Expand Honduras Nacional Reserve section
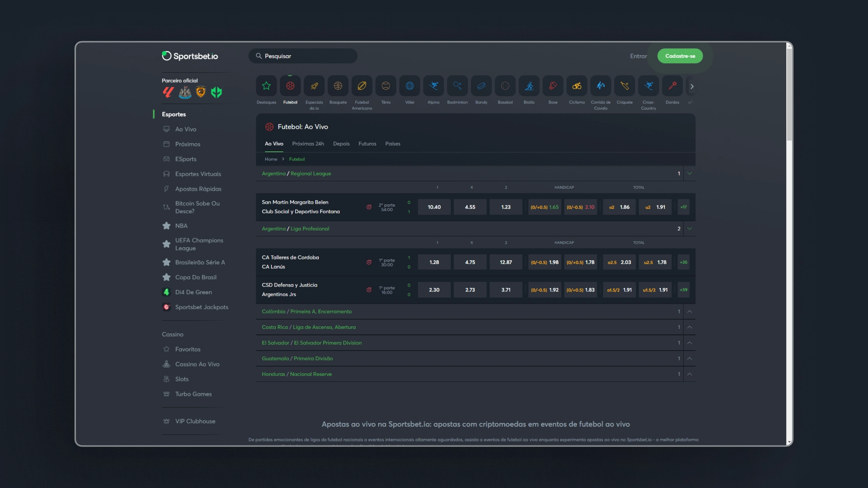This screenshot has height=488, width=868. [689, 374]
